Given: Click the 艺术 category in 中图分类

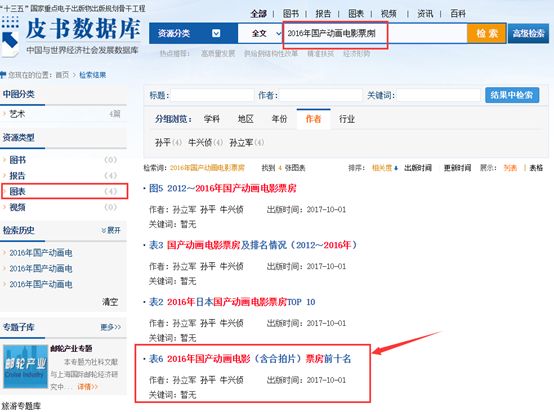Looking at the screenshot, I should [x=17, y=114].
